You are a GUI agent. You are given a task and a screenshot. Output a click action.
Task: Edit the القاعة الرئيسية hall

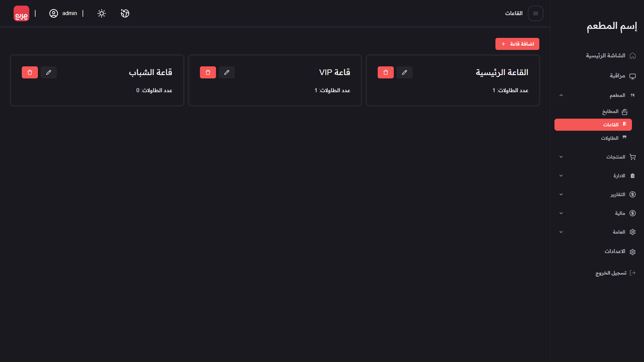pos(404,72)
